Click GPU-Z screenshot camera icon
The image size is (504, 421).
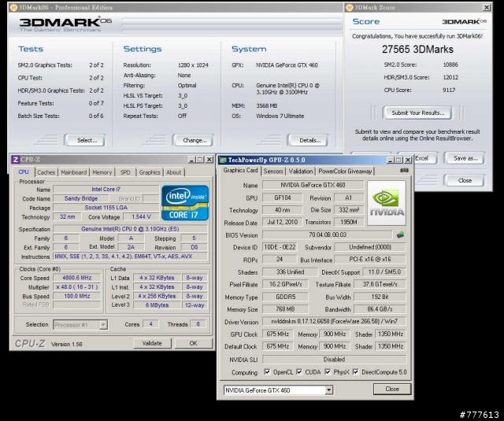point(404,170)
